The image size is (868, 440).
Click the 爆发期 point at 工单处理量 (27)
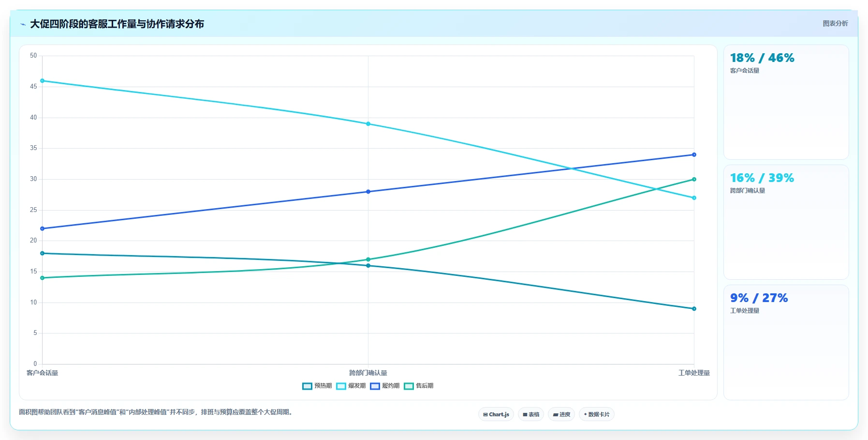point(694,198)
